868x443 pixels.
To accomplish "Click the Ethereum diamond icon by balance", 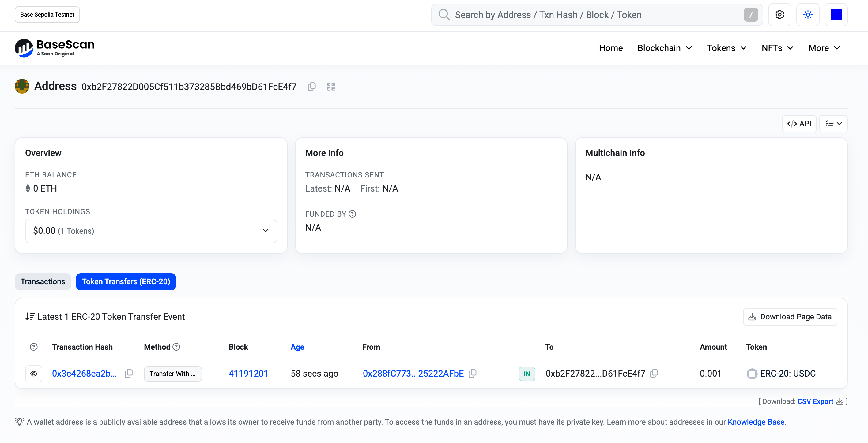I will tap(28, 188).
